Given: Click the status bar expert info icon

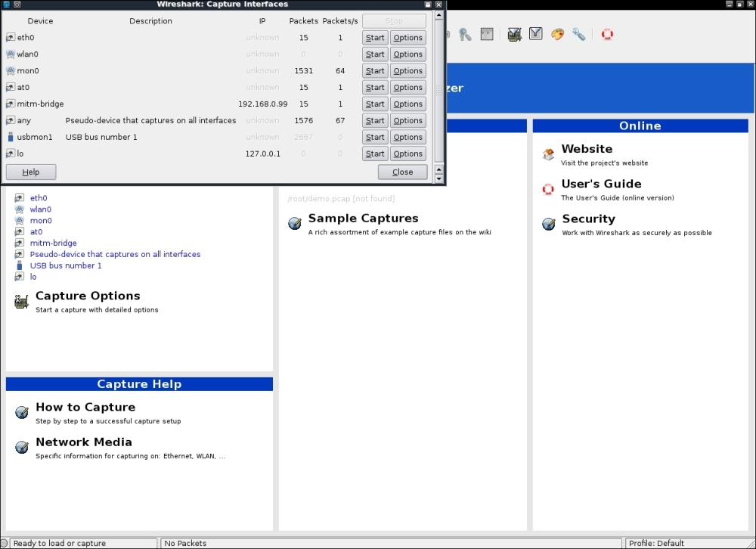Looking at the screenshot, I should click(4, 543).
